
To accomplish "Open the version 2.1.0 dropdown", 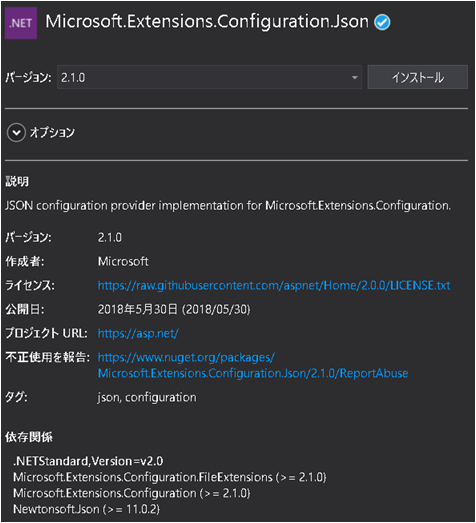I will (209, 77).
